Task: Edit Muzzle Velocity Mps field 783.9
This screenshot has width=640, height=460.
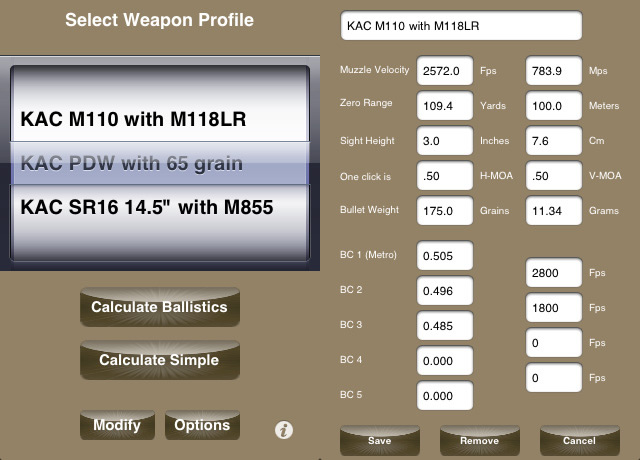Action: pos(554,71)
